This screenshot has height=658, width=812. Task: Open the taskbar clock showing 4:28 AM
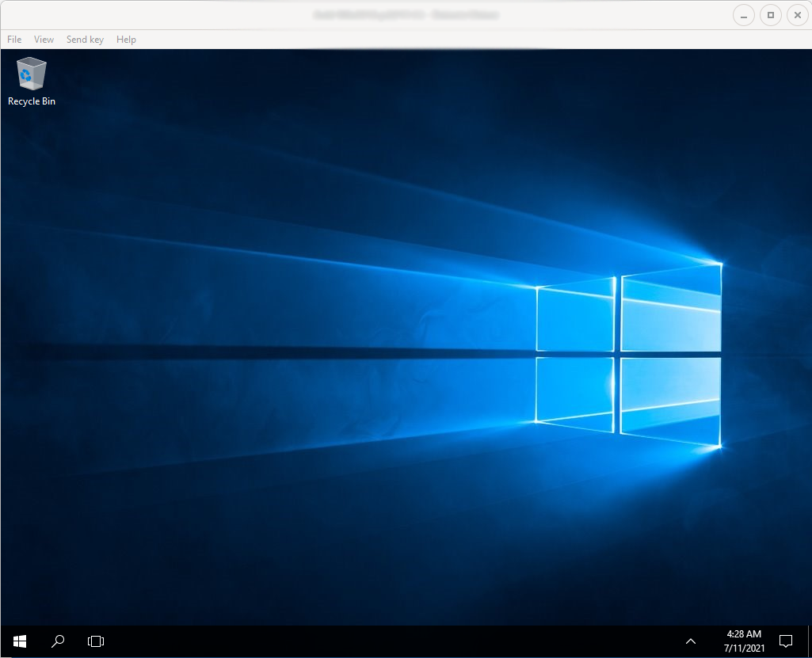point(744,641)
